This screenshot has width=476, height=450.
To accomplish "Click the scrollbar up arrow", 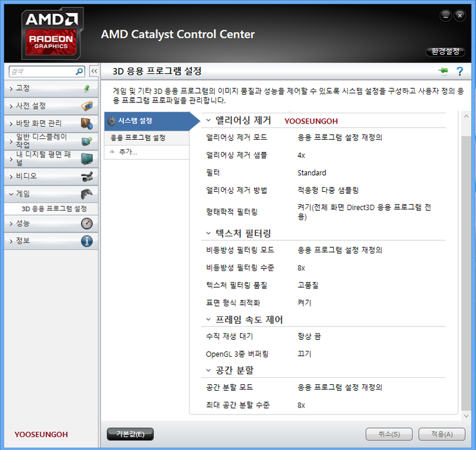I will [x=466, y=117].
